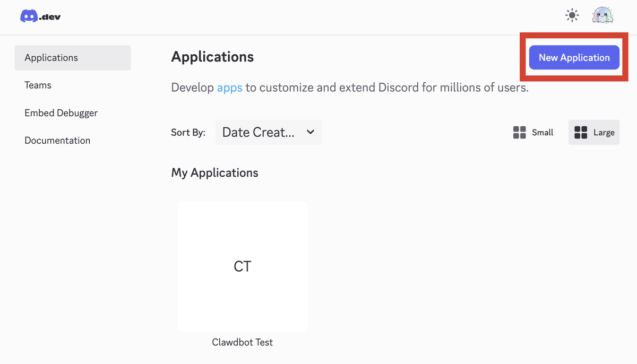Click the ".dev" text beside the logo
The width and height of the screenshot is (637, 364).
pos(50,17)
